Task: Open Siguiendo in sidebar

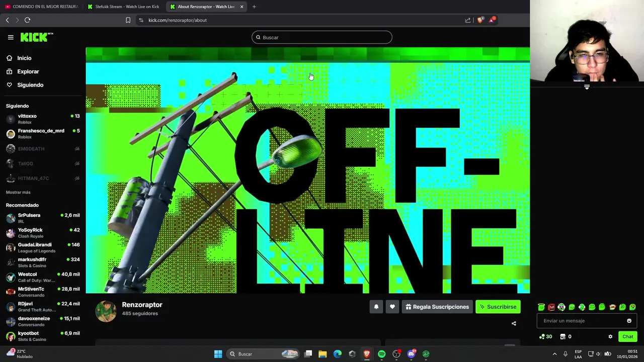Action: [x=30, y=85]
